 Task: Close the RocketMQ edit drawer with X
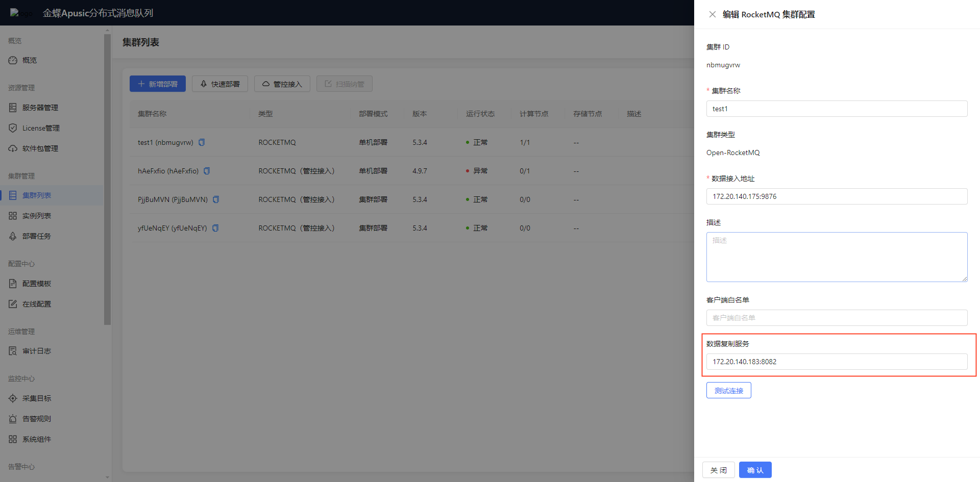coord(713,14)
